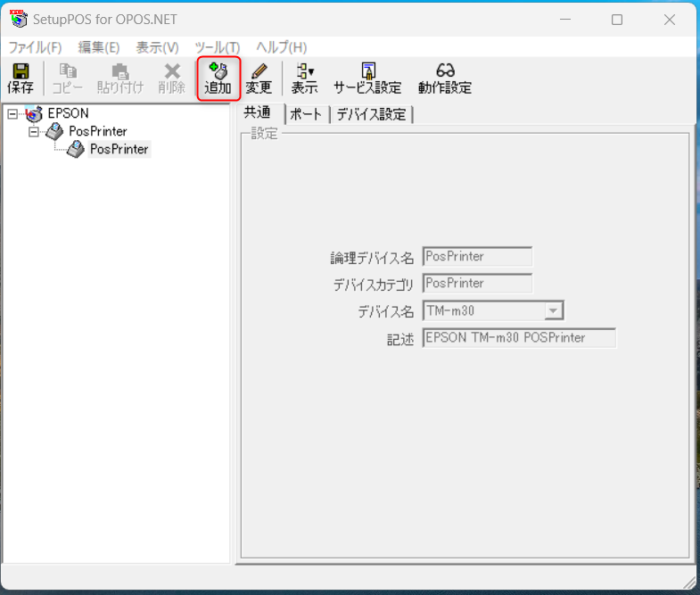Select the EPSON tree label
700x595 pixels.
pos(69,113)
